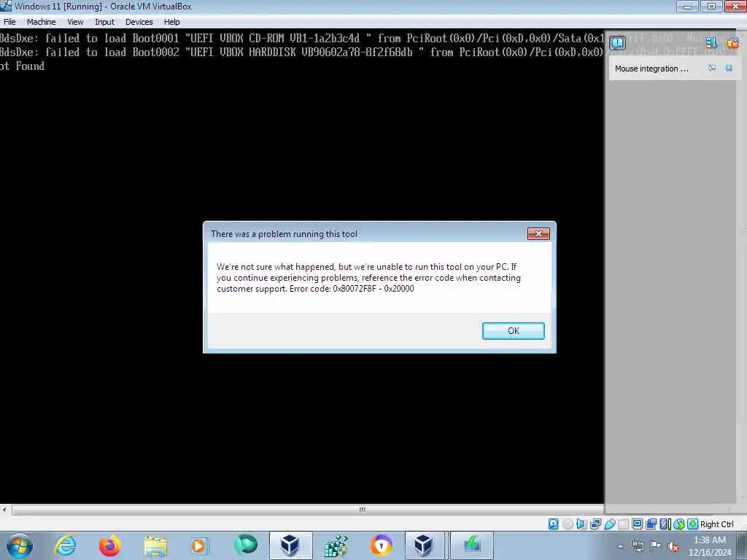Click the network tray icon
This screenshot has width=747, height=560.
[638, 547]
